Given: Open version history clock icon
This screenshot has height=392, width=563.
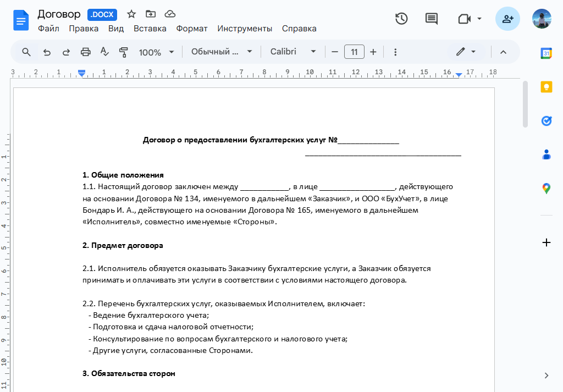Looking at the screenshot, I should click(x=401, y=19).
